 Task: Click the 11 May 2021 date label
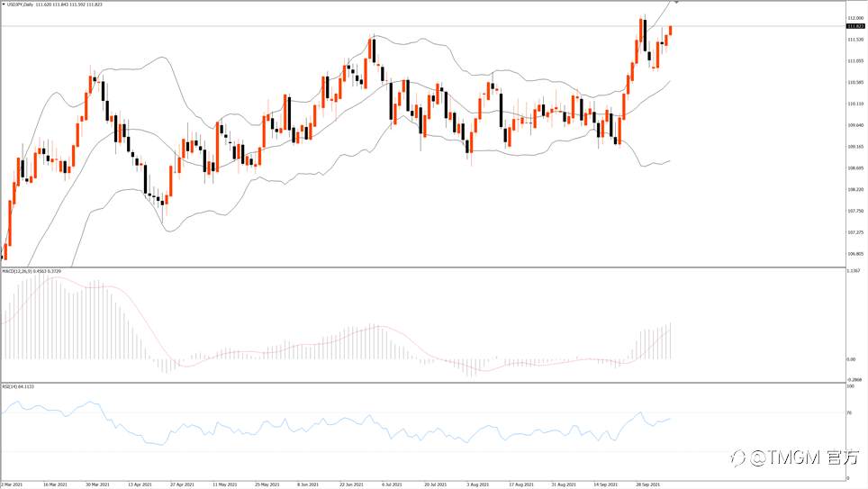coord(224,484)
